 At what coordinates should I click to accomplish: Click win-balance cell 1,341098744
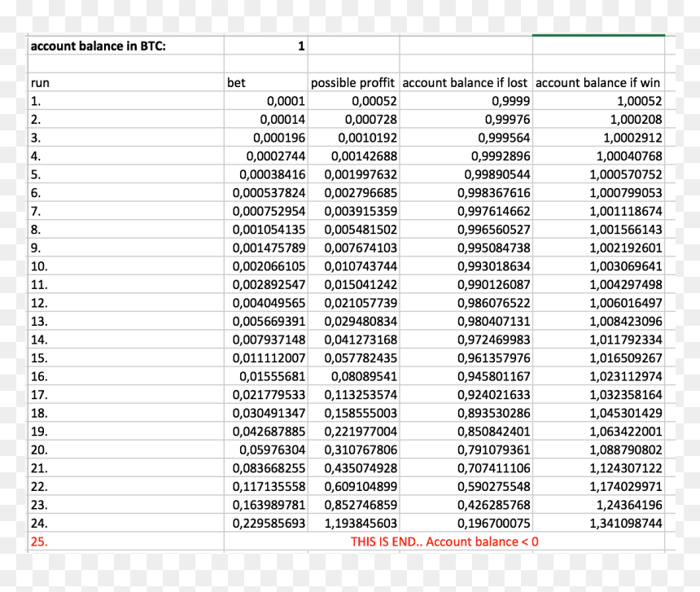point(598,523)
